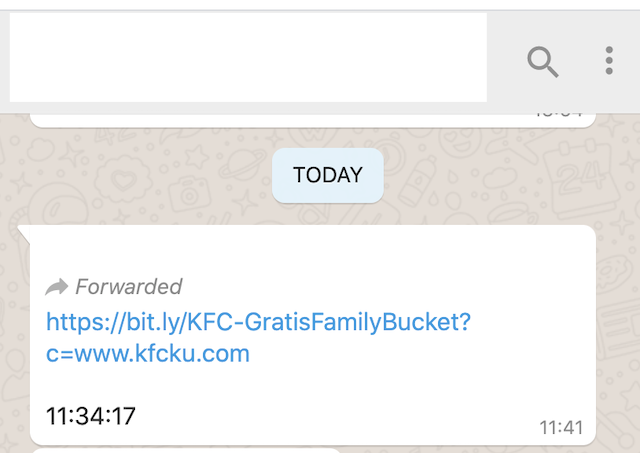Screen dimensions: 640x453
Task: Open the three-dot more options menu
Action: point(609,61)
